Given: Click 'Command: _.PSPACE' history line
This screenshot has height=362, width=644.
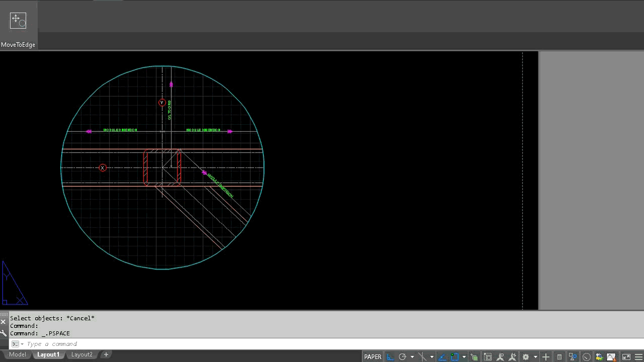Looking at the screenshot, I should point(40,333).
